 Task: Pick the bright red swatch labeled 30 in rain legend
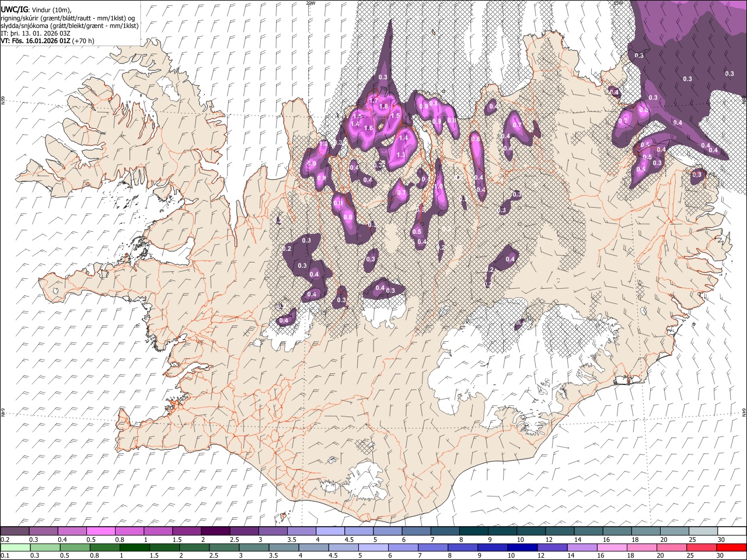[731, 547]
